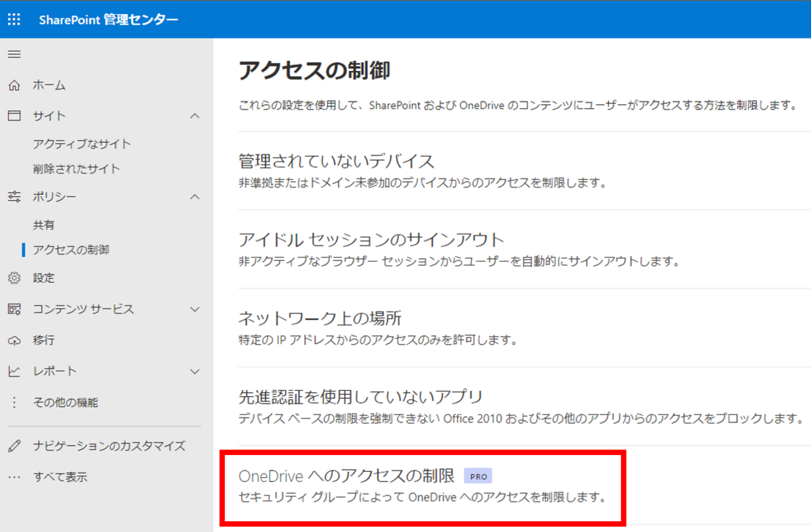
Task: Click the ポリシー label in the sidebar
Action: 55,197
